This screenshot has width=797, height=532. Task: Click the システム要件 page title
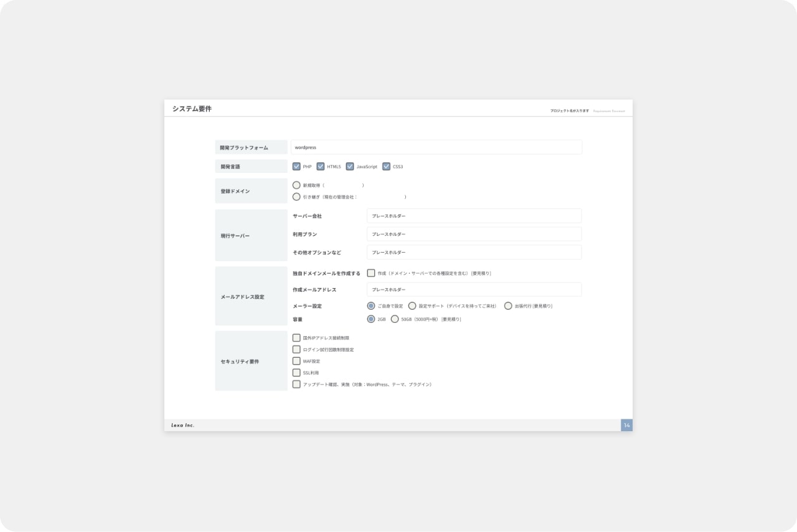pyautogui.click(x=192, y=109)
